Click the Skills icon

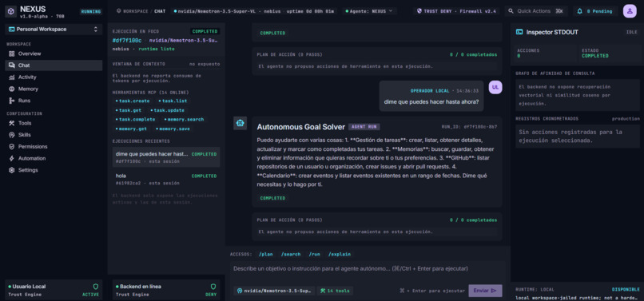[11, 135]
